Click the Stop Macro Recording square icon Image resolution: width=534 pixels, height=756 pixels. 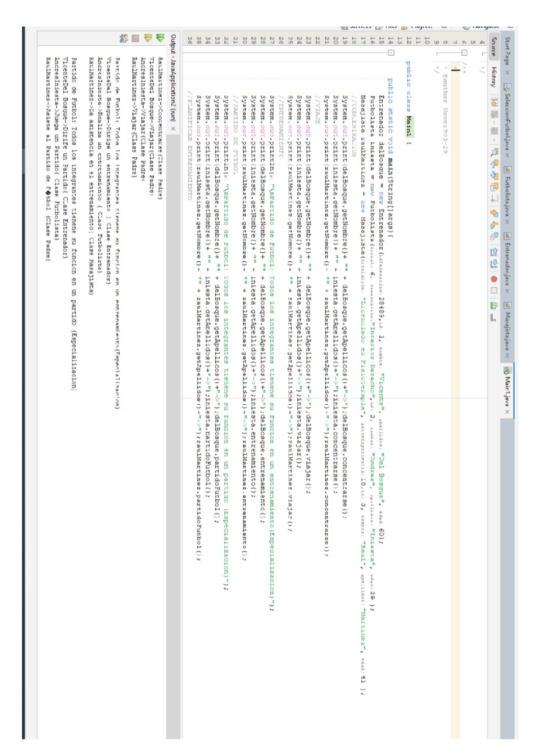[x=494, y=291]
